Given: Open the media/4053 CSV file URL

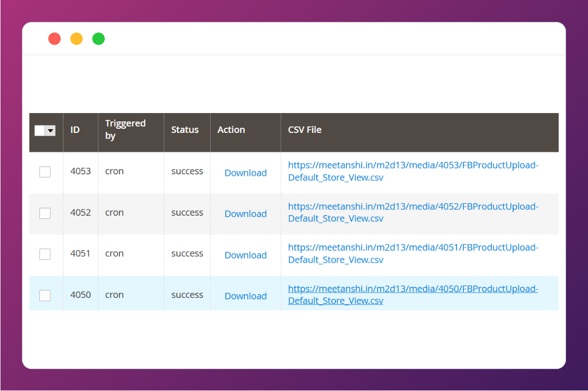Looking at the screenshot, I should pos(413,171).
